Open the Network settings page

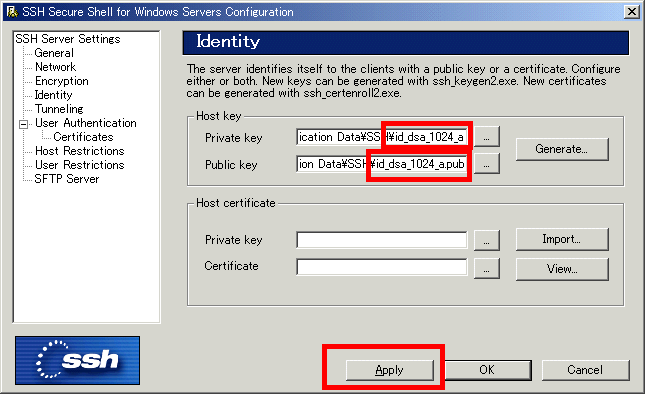tap(56, 67)
